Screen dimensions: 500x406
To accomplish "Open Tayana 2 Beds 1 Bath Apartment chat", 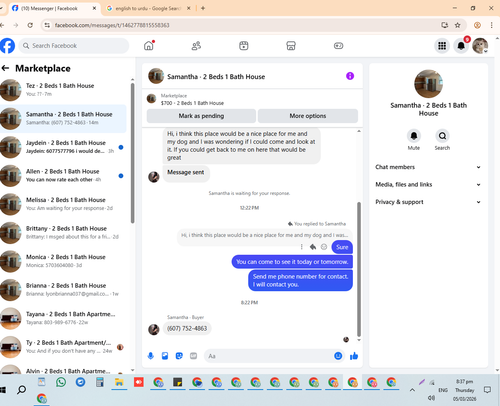I will [x=63, y=318].
